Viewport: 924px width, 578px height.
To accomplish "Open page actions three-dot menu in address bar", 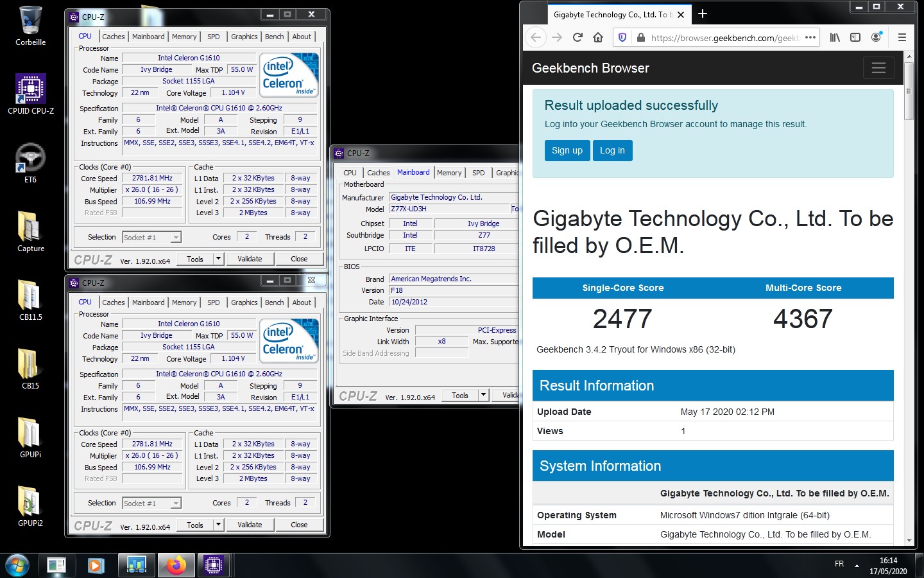I will pos(810,37).
